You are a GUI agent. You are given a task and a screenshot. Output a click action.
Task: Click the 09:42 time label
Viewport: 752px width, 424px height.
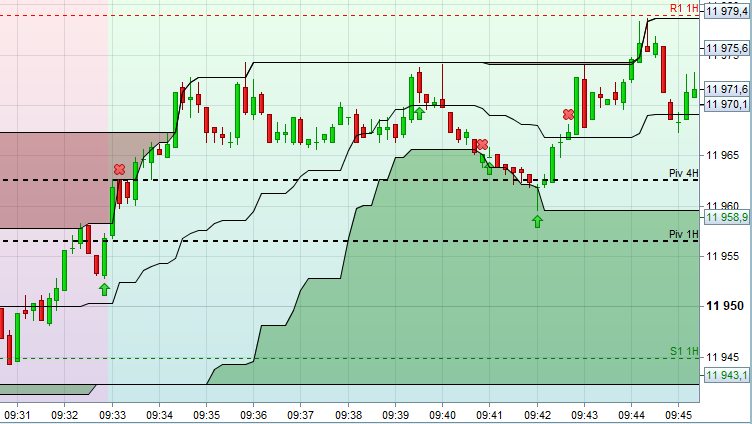537,415
